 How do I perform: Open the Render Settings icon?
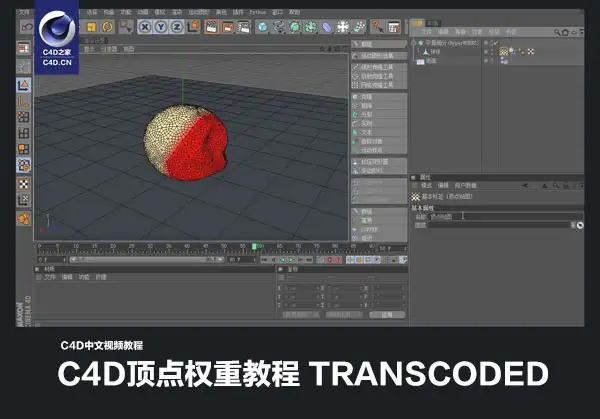point(243,27)
